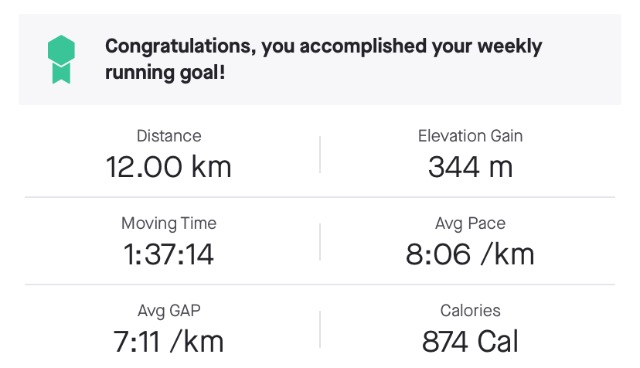Click the divider between Avg GAP and Calories
The image size is (640, 368).
[320, 329]
